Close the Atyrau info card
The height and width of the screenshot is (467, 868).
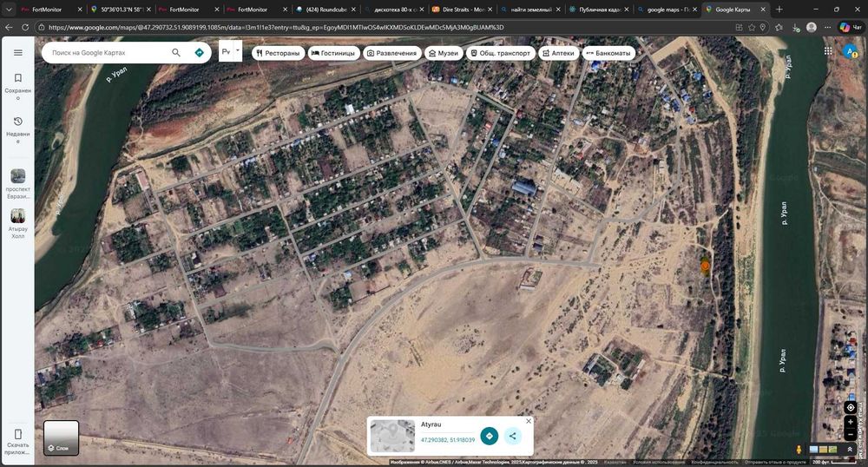click(528, 422)
